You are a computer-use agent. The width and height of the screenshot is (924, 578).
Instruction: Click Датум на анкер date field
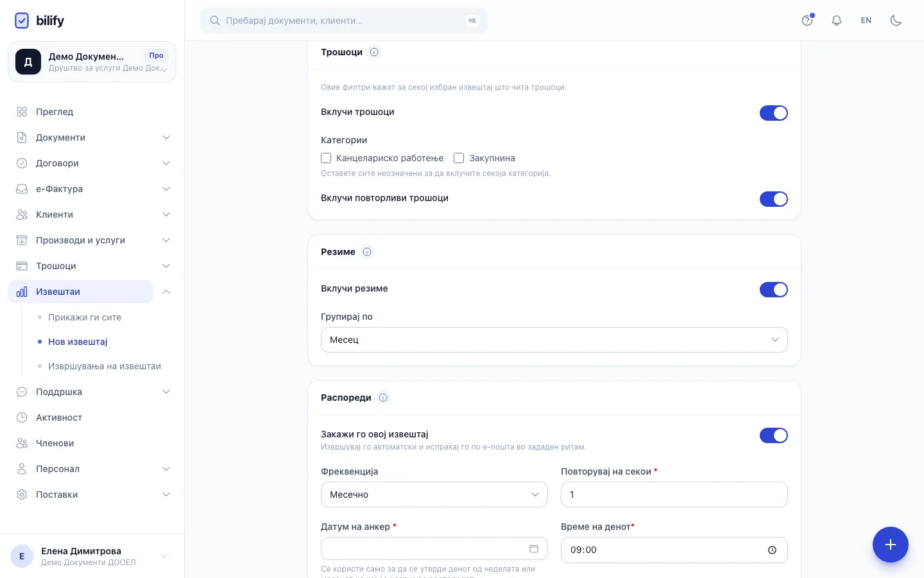[434, 548]
